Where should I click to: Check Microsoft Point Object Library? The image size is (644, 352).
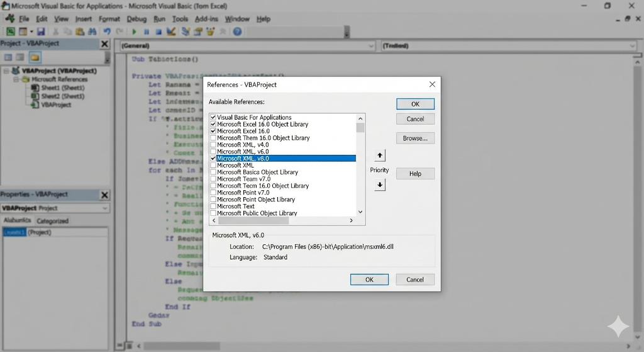[x=213, y=200]
